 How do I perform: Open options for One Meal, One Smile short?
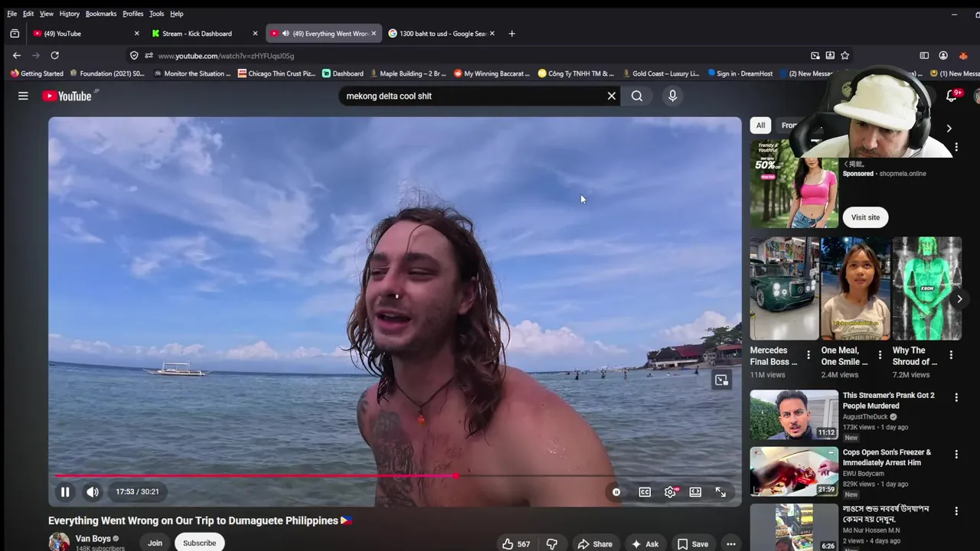[x=880, y=355]
